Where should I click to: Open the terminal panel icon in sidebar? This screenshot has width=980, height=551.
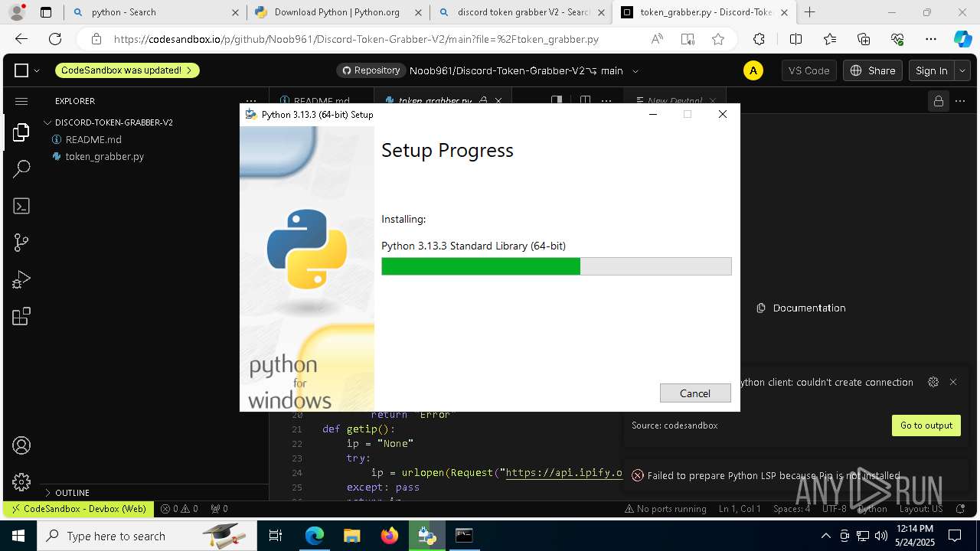point(21,206)
